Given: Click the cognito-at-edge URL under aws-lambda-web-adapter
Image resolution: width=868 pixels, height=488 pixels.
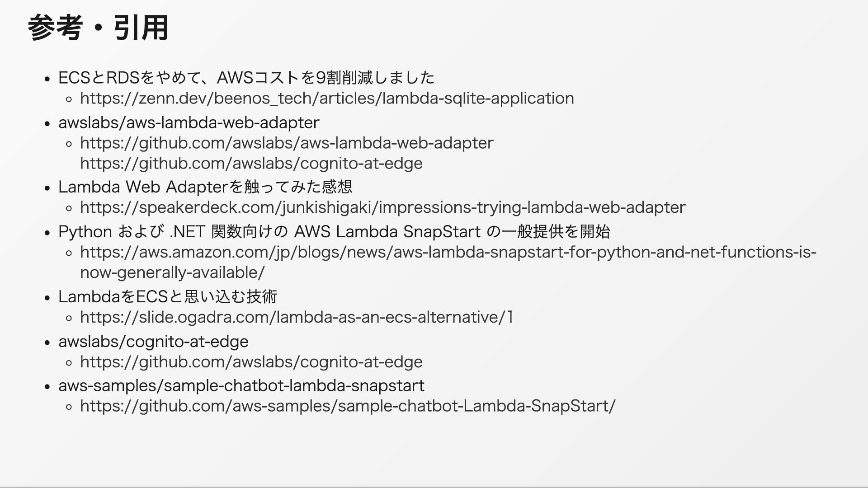Looking at the screenshot, I should coord(251,164).
